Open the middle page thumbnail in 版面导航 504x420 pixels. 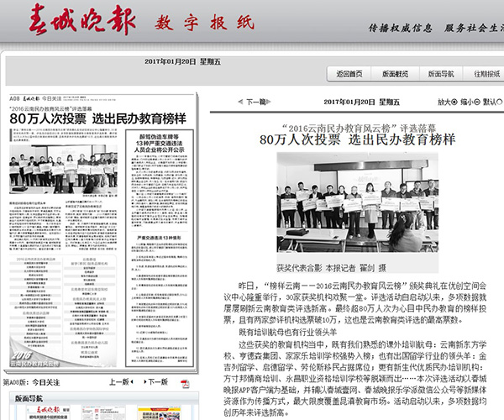pos(103,412)
